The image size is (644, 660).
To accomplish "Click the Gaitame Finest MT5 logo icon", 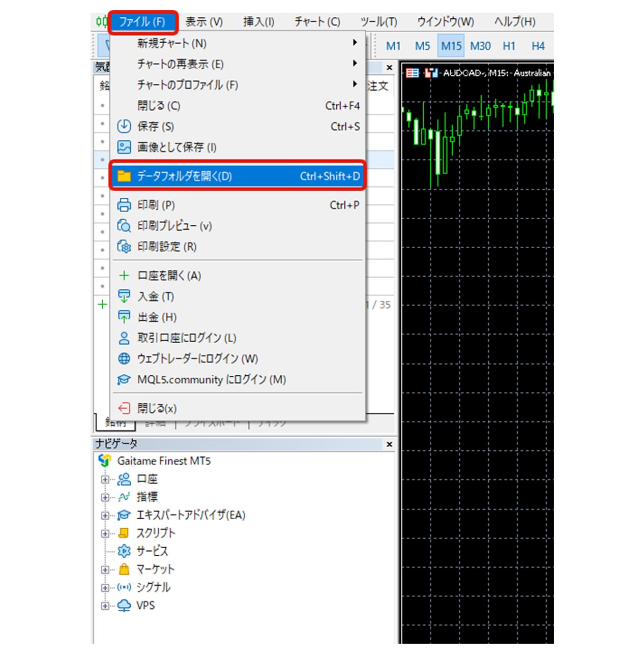I will coord(105,461).
